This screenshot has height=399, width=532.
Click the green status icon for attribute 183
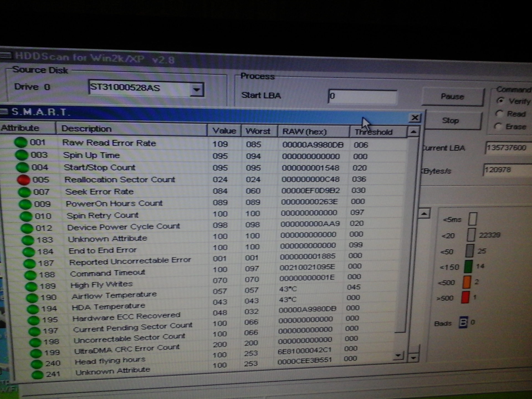[28, 240]
